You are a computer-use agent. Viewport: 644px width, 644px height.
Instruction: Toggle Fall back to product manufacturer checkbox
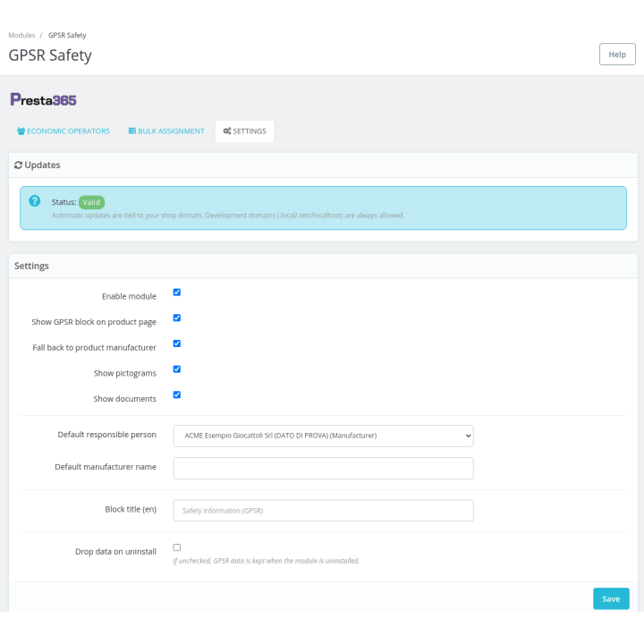[x=177, y=343]
